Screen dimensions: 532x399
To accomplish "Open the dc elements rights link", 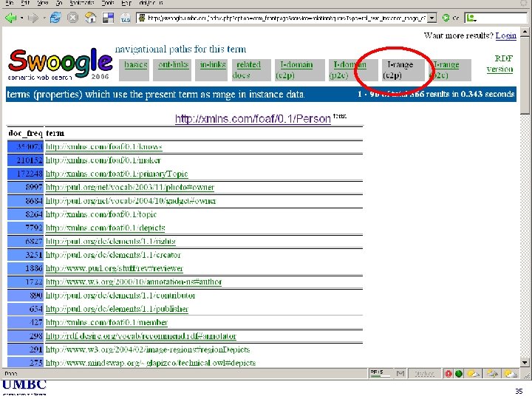I will click(x=111, y=241).
